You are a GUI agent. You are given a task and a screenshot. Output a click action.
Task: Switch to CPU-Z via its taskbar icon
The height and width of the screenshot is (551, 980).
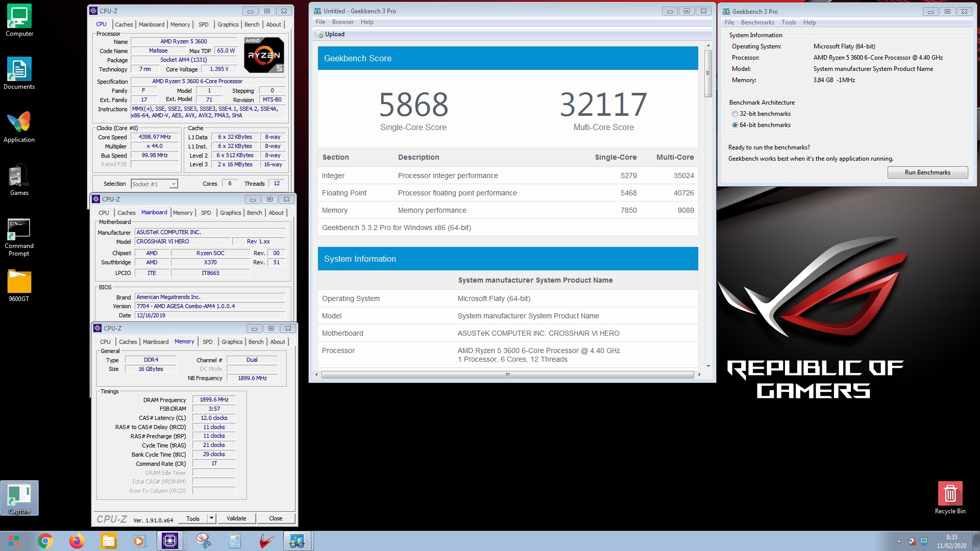tap(170, 541)
